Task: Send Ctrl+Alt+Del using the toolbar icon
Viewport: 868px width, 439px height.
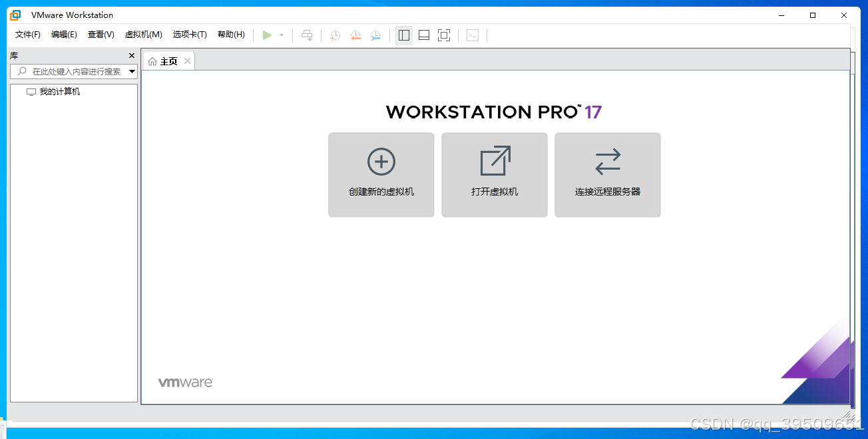Action: click(x=307, y=35)
